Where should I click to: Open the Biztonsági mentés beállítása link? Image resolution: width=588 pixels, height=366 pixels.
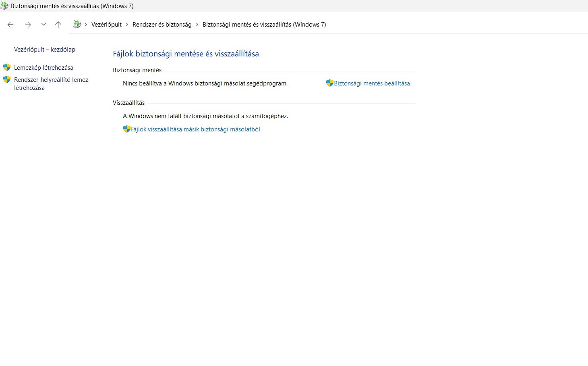click(372, 83)
